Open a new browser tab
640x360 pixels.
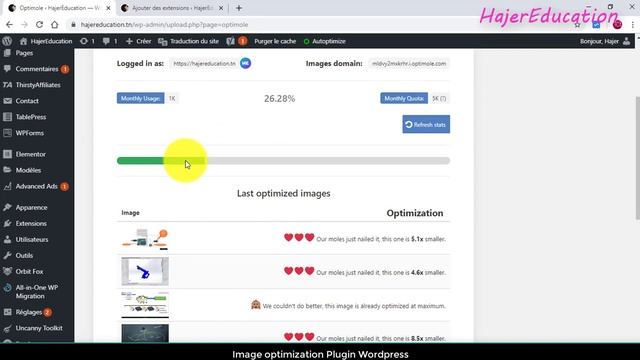pos(239,8)
